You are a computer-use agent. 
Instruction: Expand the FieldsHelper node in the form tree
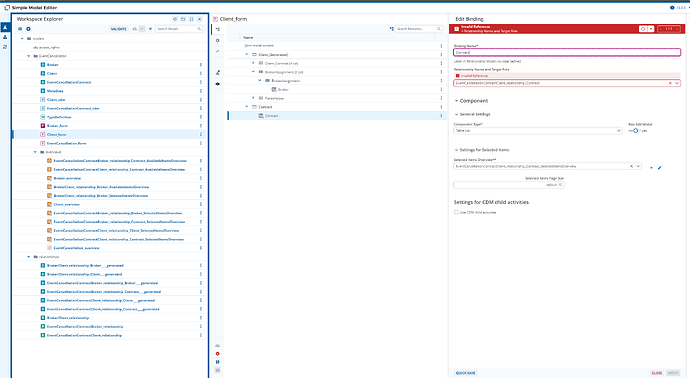point(253,98)
